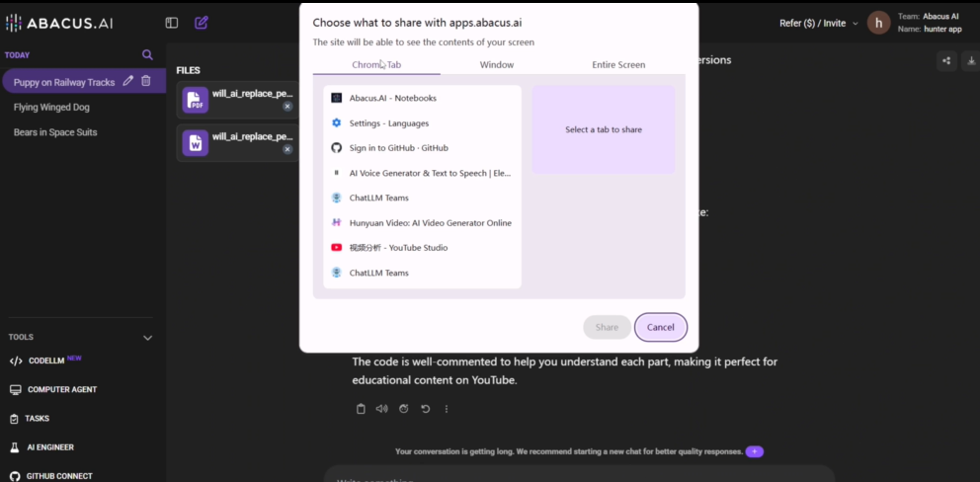Viewport: 980px width, 482px height.
Task: Open Computer Agent tool
Action: click(53, 389)
